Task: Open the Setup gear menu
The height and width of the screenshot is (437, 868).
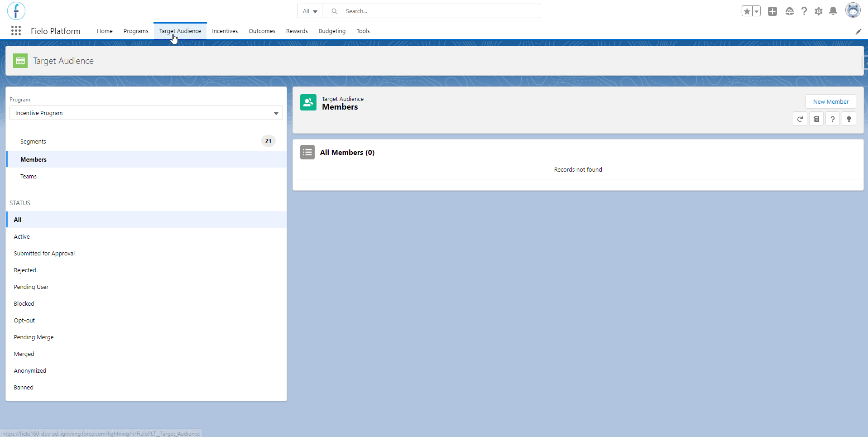Action: 819,11
